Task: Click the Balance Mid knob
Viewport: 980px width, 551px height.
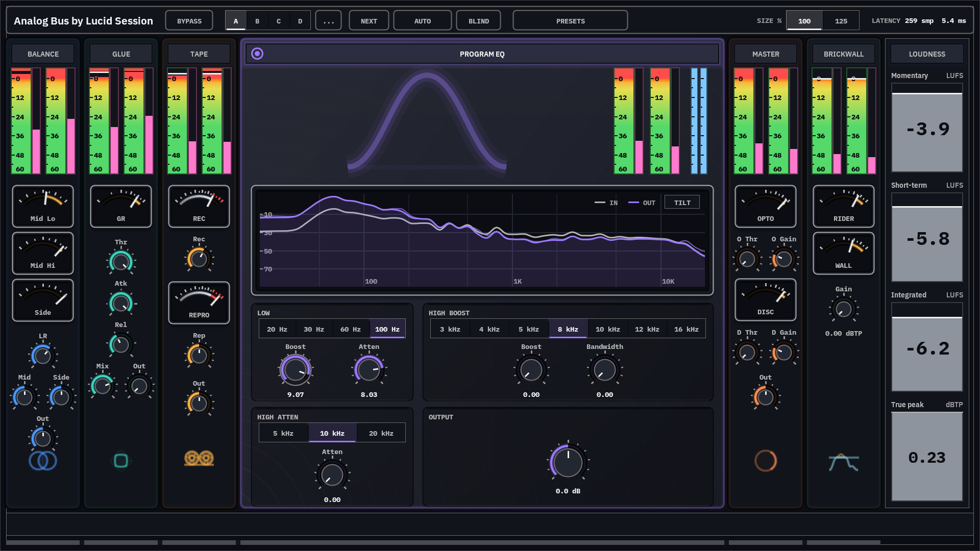Action: coord(24,397)
